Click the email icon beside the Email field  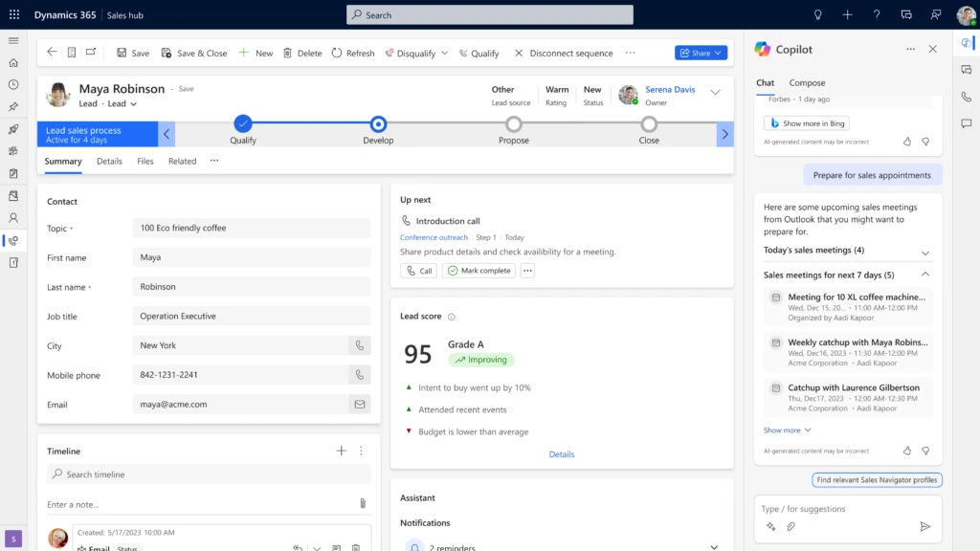click(359, 404)
